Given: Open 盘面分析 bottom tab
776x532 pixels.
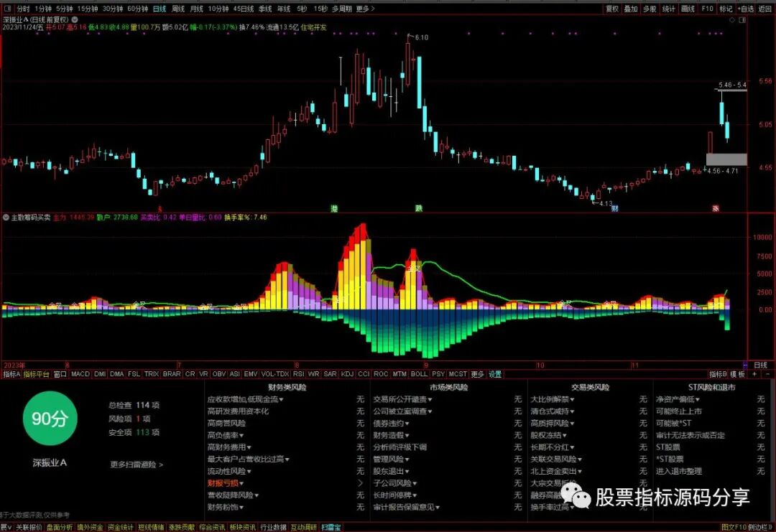Looking at the screenshot, I should [x=60, y=528].
